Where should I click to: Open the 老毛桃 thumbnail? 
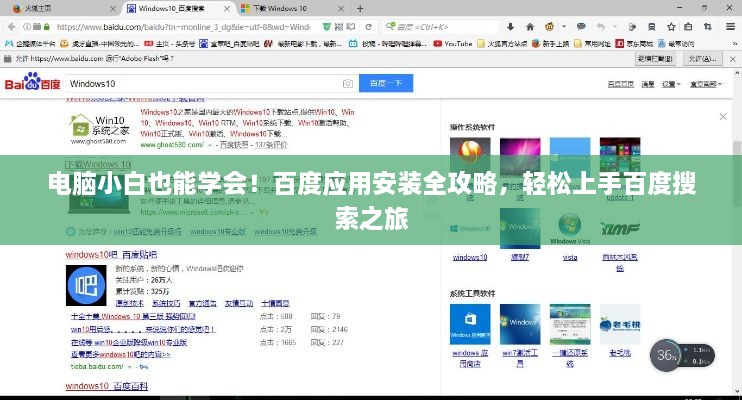[620, 325]
